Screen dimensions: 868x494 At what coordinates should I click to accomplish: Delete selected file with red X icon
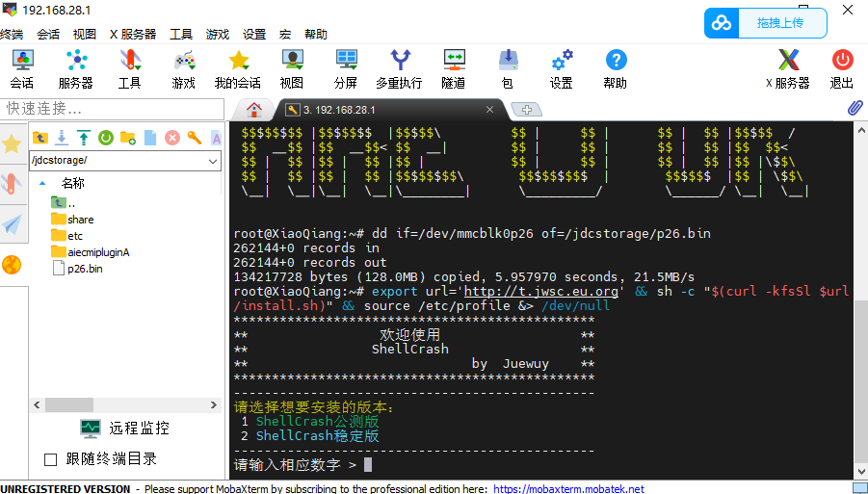click(x=172, y=138)
